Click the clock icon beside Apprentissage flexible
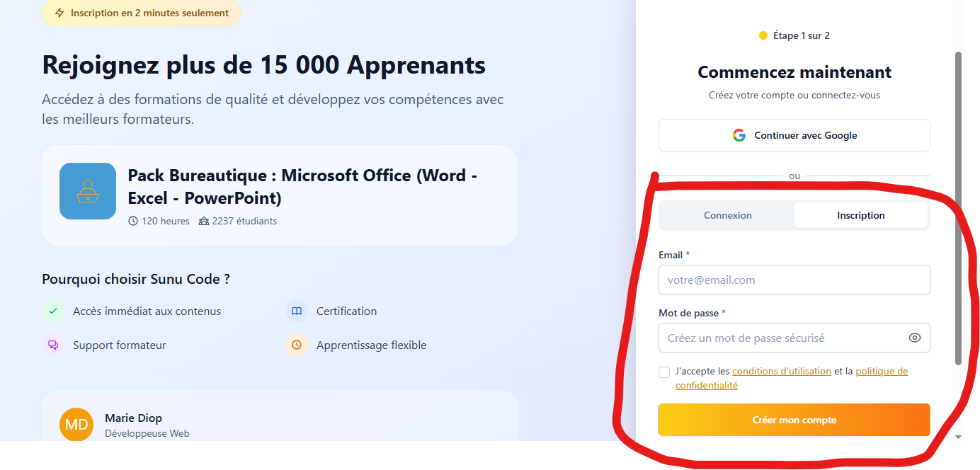 point(297,345)
